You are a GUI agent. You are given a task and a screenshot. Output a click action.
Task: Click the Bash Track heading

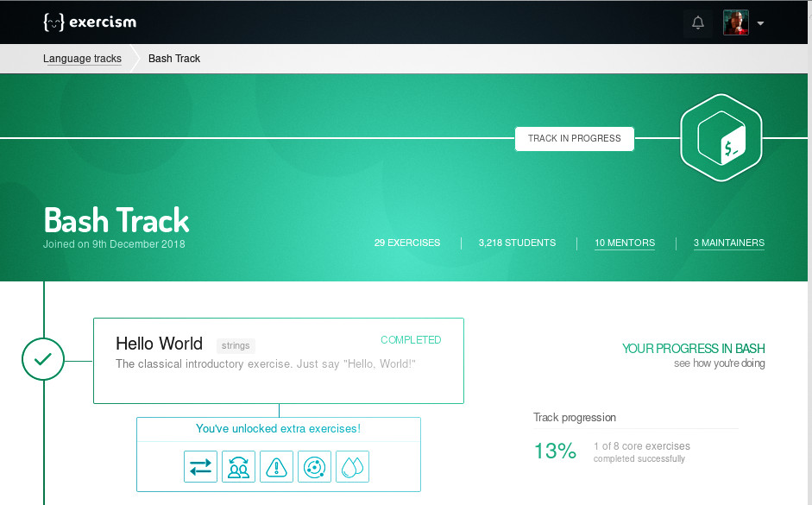116,221
